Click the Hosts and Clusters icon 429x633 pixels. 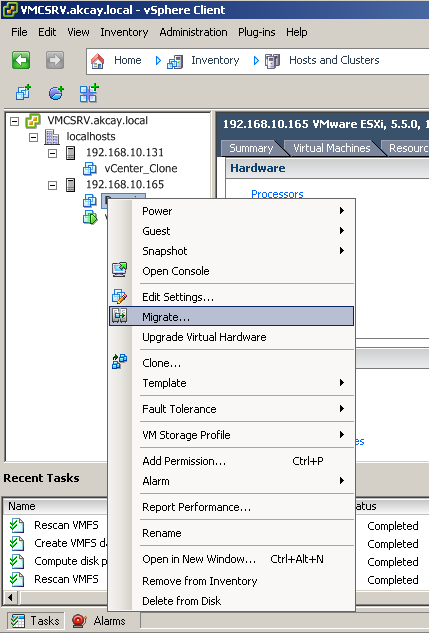[272, 61]
